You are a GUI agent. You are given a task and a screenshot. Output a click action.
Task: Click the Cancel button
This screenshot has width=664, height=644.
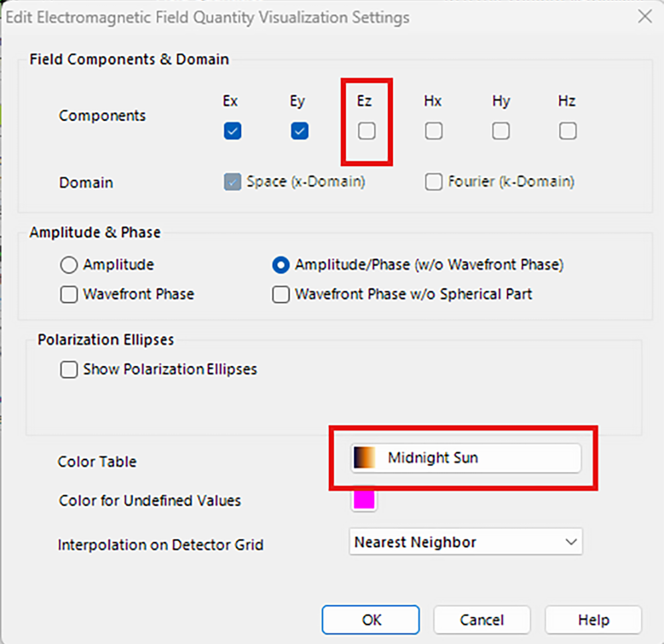point(482,620)
